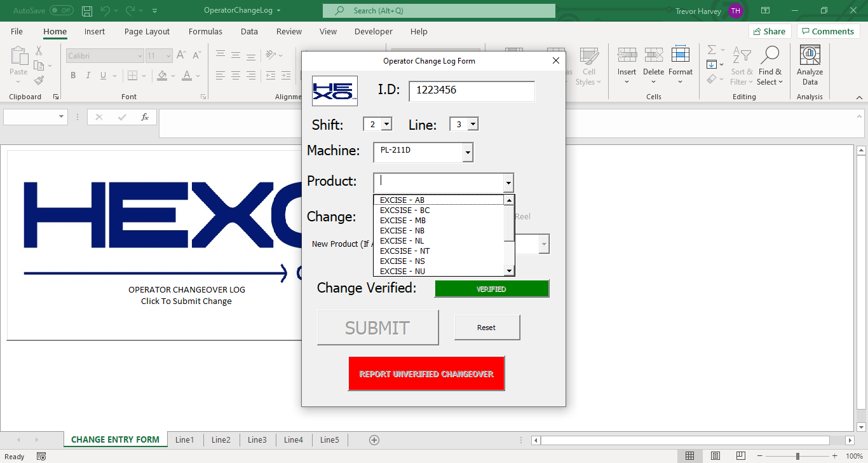Click the Insert Function fx icon
This screenshot has height=463, width=868.
[x=145, y=117]
